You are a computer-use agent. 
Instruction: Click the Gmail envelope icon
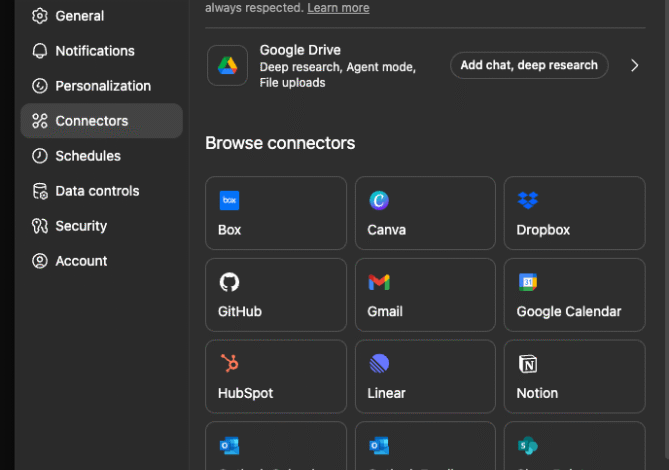pyautogui.click(x=379, y=282)
